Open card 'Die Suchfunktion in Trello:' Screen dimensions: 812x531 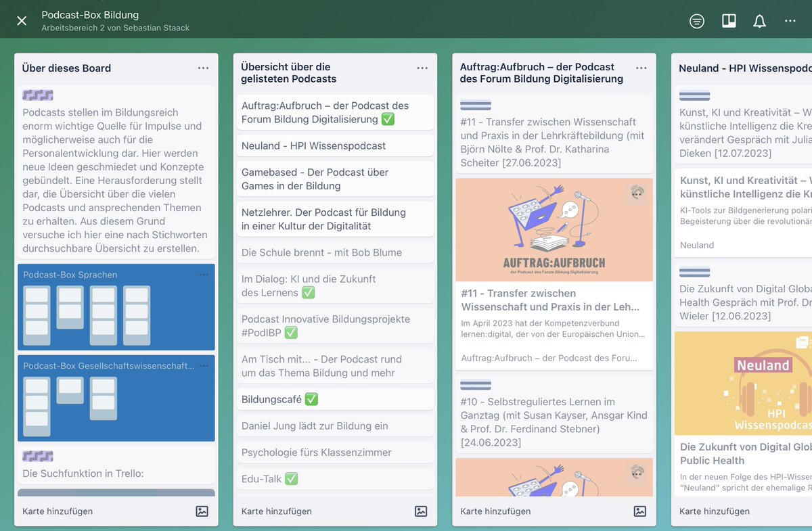point(116,465)
